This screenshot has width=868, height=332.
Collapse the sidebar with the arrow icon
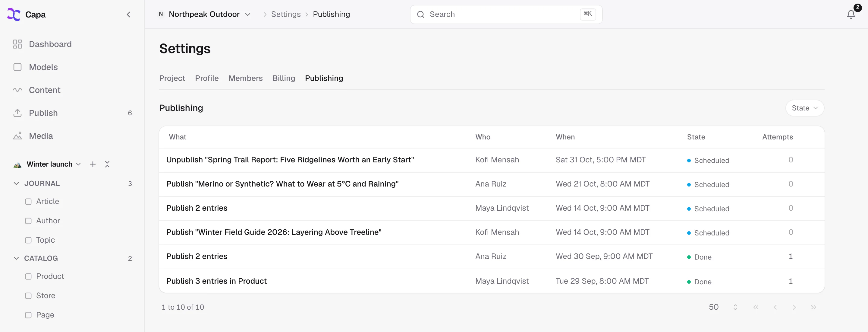click(x=128, y=14)
